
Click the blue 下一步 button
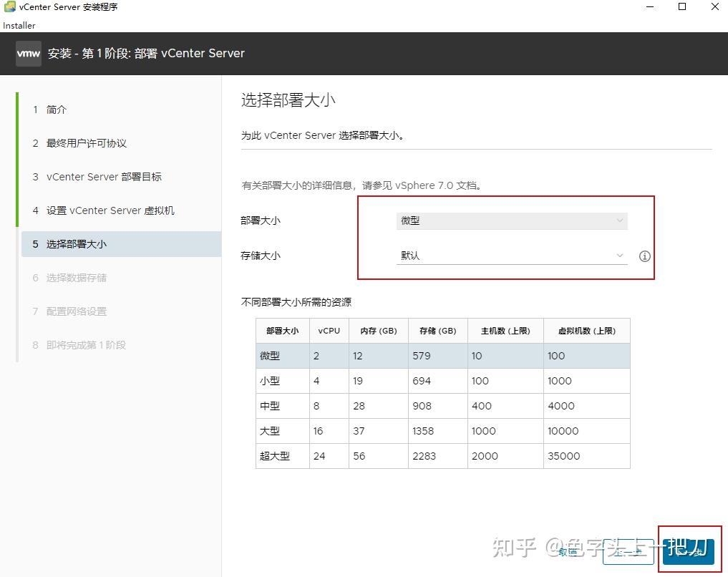pyautogui.click(x=687, y=553)
